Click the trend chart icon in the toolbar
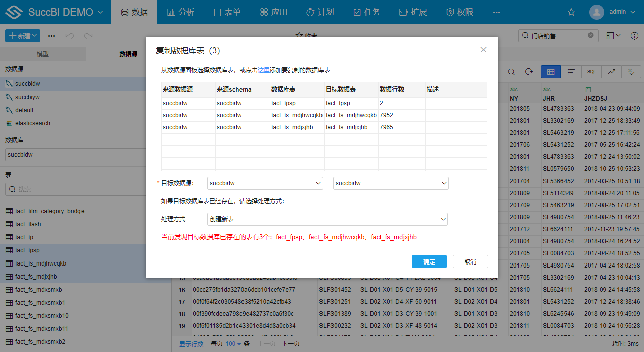Image resolution: width=644 pixels, height=352 pixels. coord(611,72)
